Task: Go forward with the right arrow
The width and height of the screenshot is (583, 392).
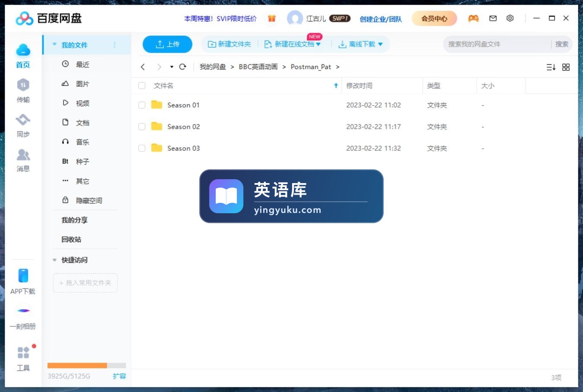Action: (159, 67)
